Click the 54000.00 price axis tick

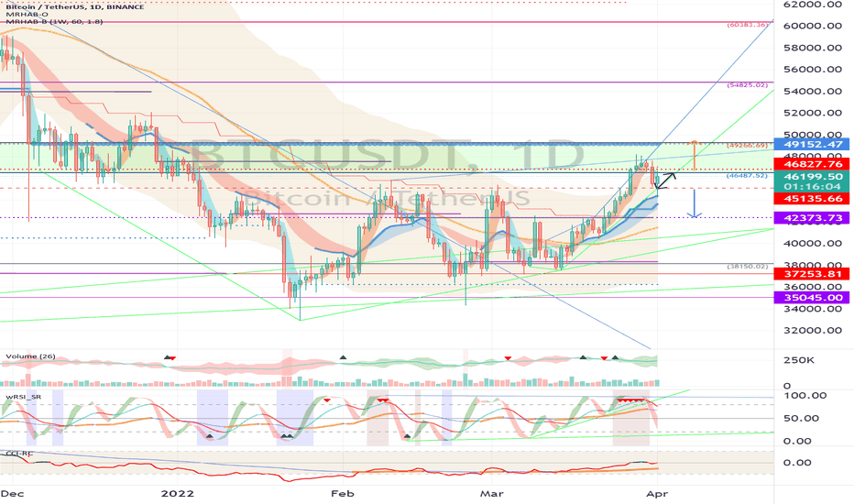pyautogui.click(x=813, y=91)
